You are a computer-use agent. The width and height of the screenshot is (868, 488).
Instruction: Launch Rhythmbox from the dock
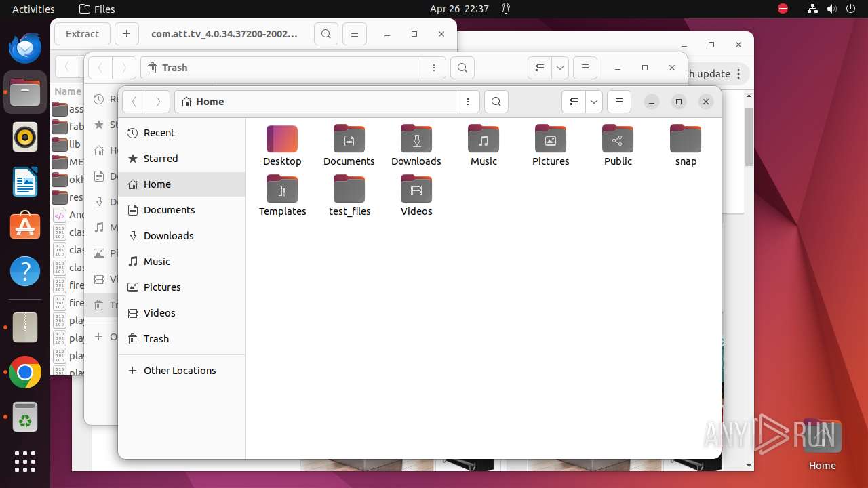point(25,138)
